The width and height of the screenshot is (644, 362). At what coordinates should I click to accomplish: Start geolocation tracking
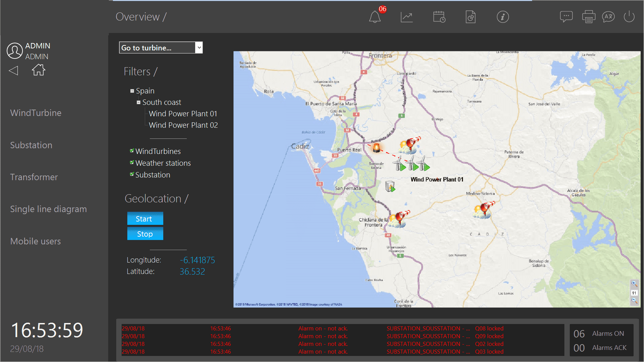(x=145, y=219)
